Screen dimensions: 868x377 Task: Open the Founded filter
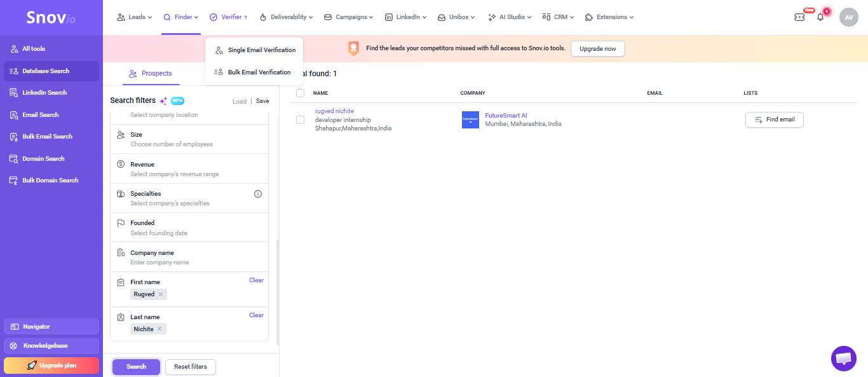(189, 228)
